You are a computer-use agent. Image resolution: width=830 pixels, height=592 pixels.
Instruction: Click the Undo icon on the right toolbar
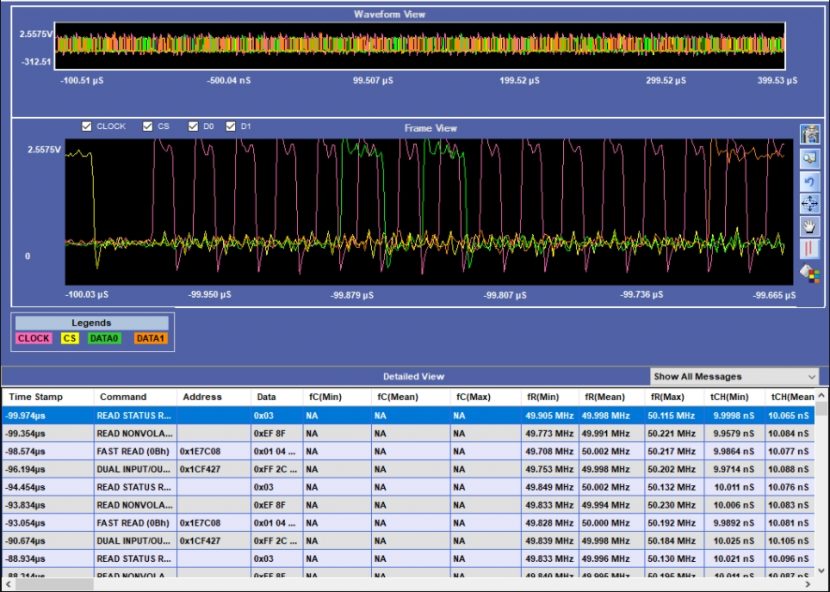(811, 181)
